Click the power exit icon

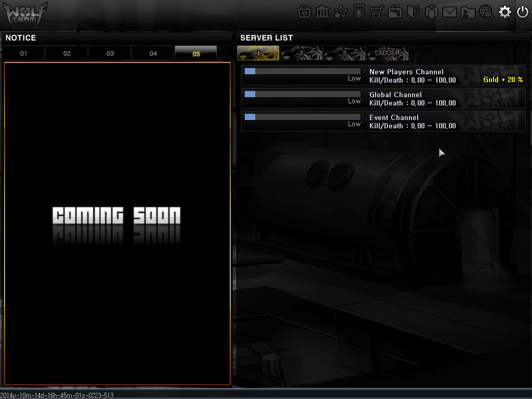(523, 12)
